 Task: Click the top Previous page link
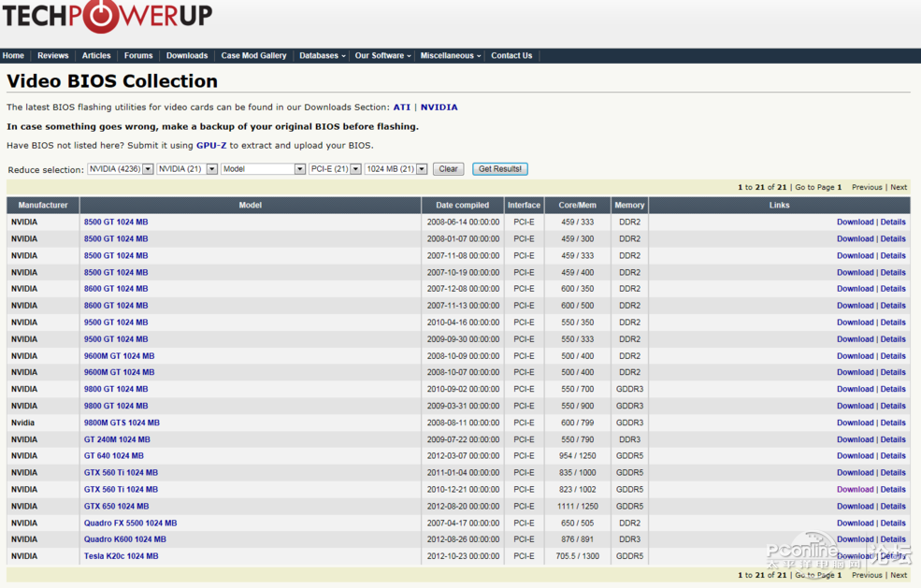point(867,187)
